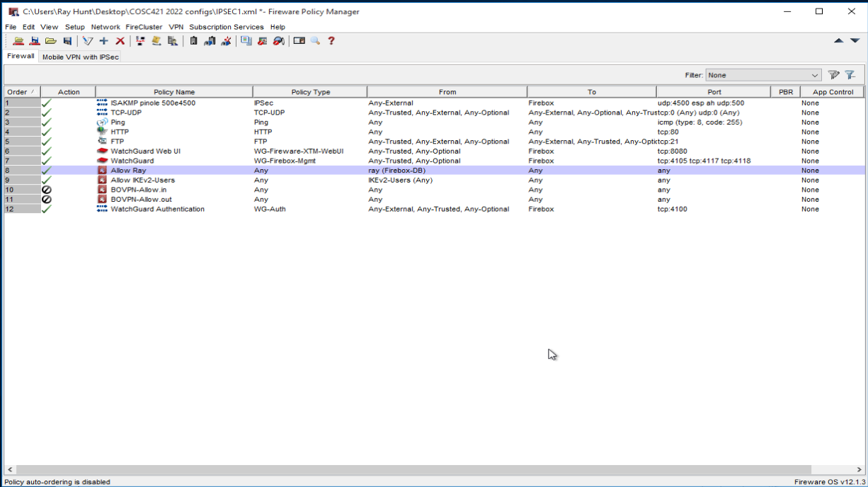Select the Edit policy pencil icon
This screenshot has height=487, width=868.
coord(87,40)
